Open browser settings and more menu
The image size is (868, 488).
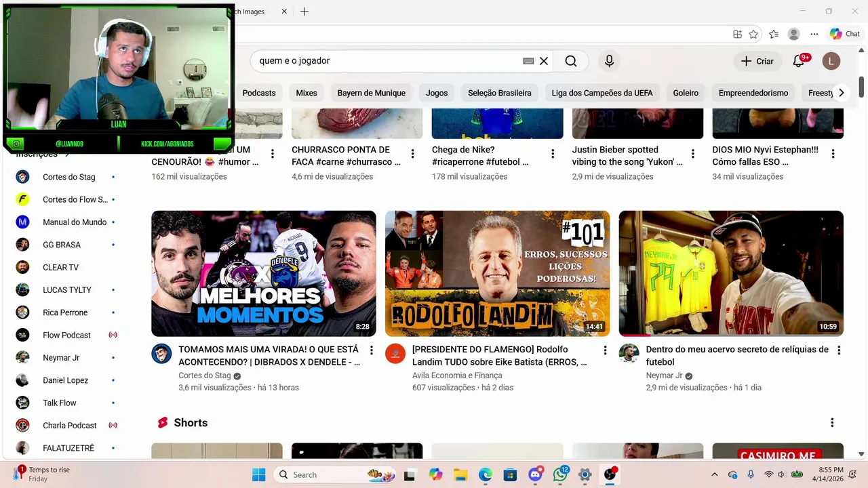pyautogui.click(x=814, y=34)
